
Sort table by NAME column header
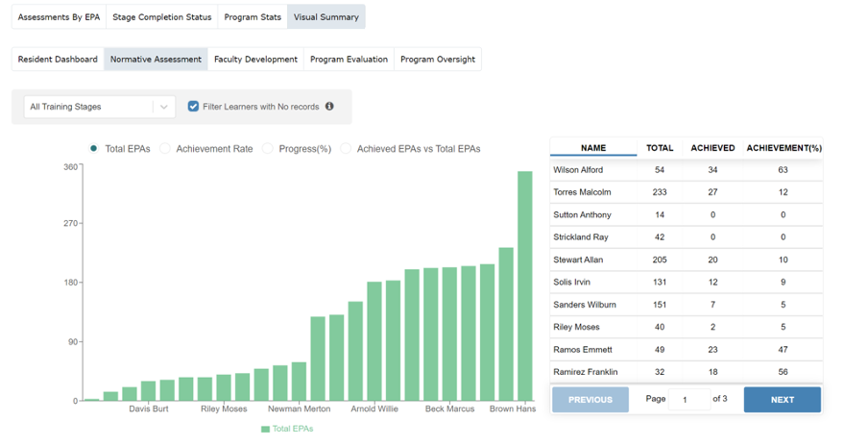tap(593, 148)
